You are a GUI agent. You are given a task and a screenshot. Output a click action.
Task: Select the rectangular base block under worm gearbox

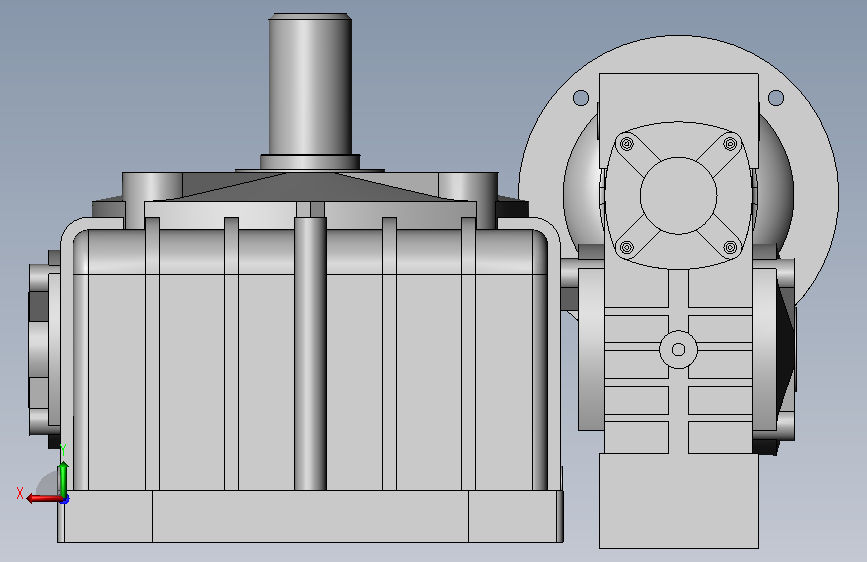coord(678,501)
